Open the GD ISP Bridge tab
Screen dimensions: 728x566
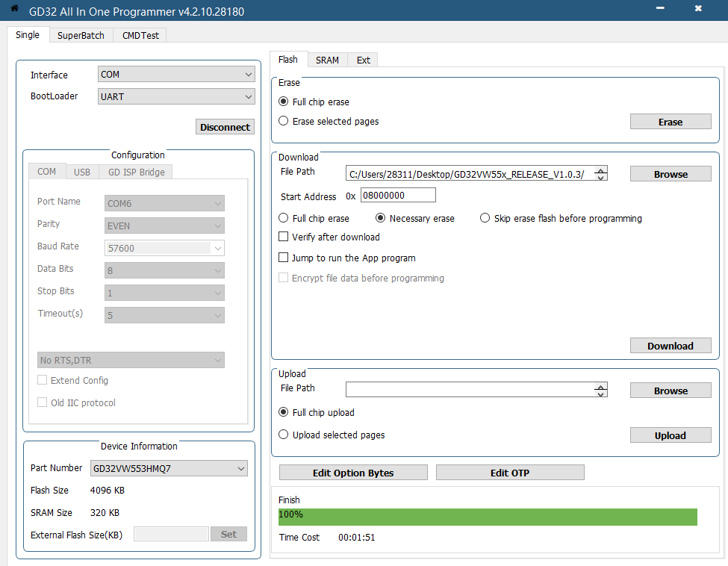(136, 172)
